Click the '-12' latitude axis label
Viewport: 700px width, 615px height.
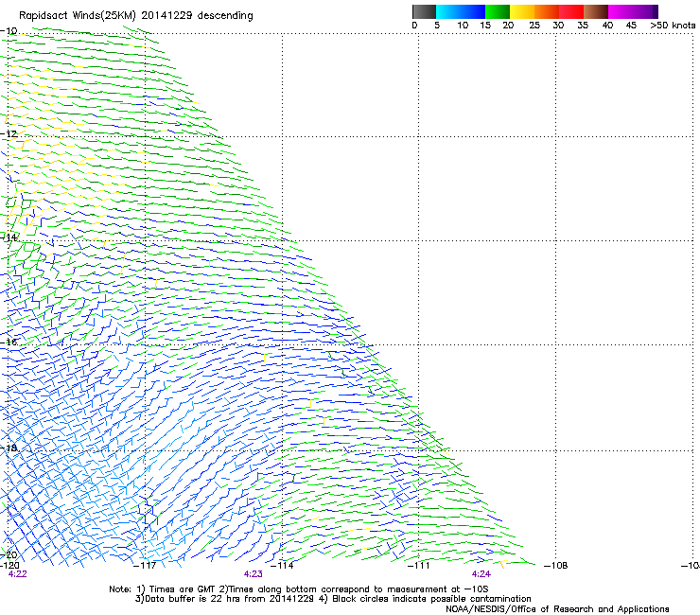[x=9, y=134]
